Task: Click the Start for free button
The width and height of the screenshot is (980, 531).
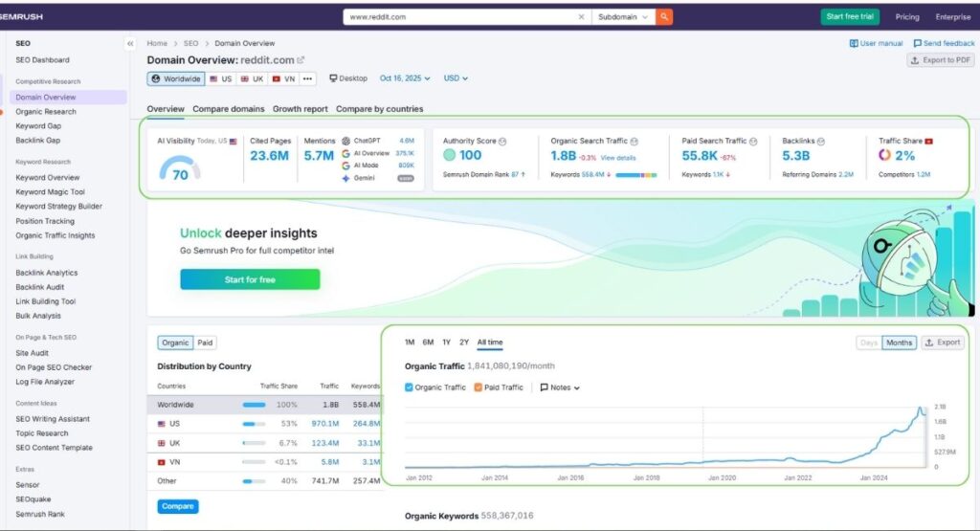Action: 250,279
